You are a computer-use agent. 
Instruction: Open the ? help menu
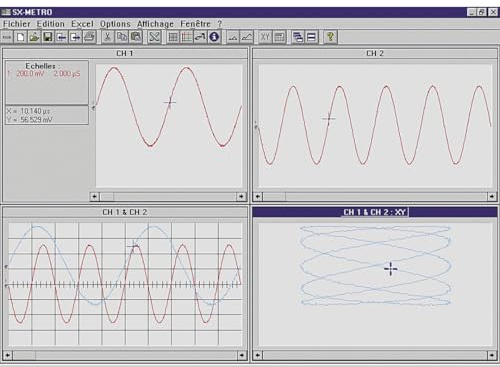pos(220,24)
